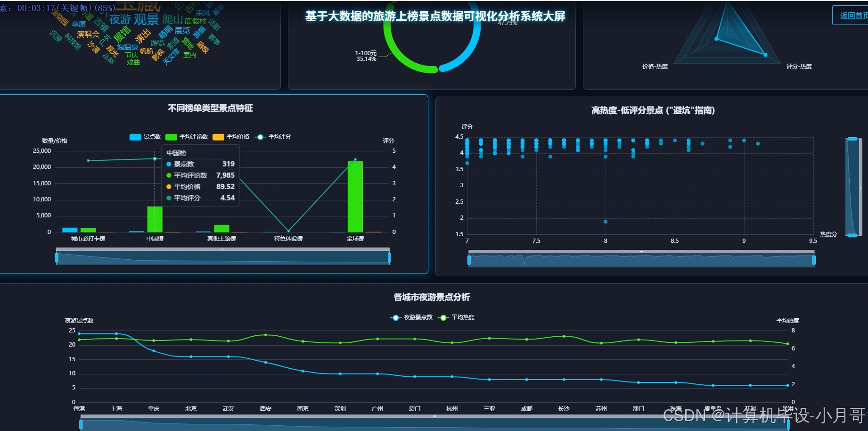Click the word 爬山 in the word cloud

[172, 19]
